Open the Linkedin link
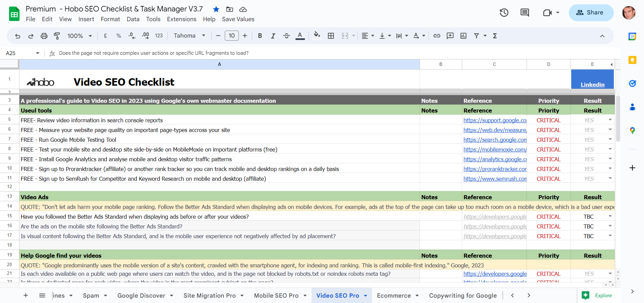This screenshot has width=644, height=303. pos(592,85)
